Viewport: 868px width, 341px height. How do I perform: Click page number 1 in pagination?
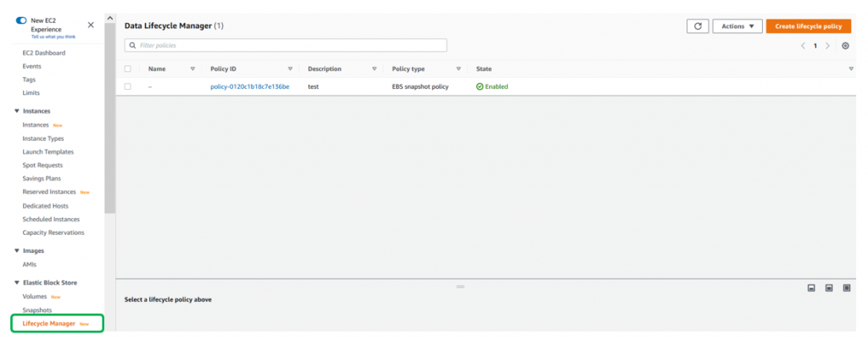click(x=815, y=46)
